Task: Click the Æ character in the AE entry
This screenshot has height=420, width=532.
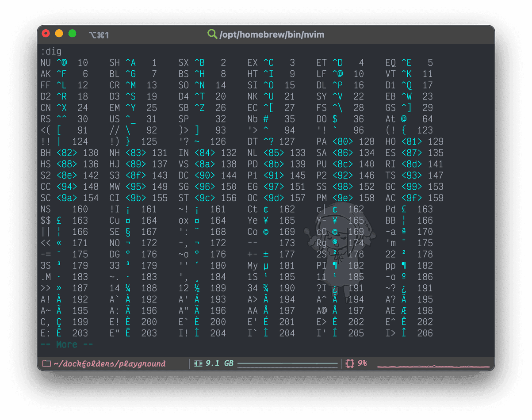Action: (x=404, y=310)
